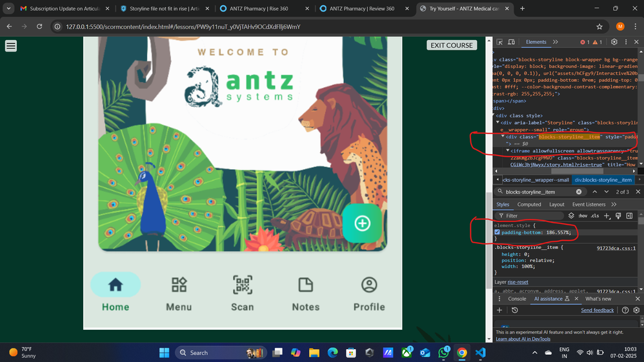The width and height of the screenshot is (644, 362).
Task: Toggle the .cls element classes panel
Action: point(595,216)
